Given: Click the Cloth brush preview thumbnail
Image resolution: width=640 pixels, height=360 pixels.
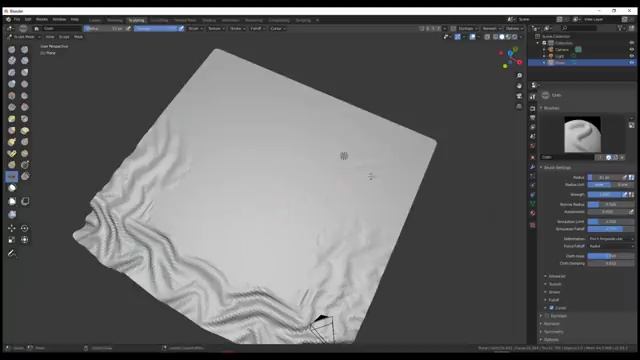Looking at the screenshot, I should (582, 134).
